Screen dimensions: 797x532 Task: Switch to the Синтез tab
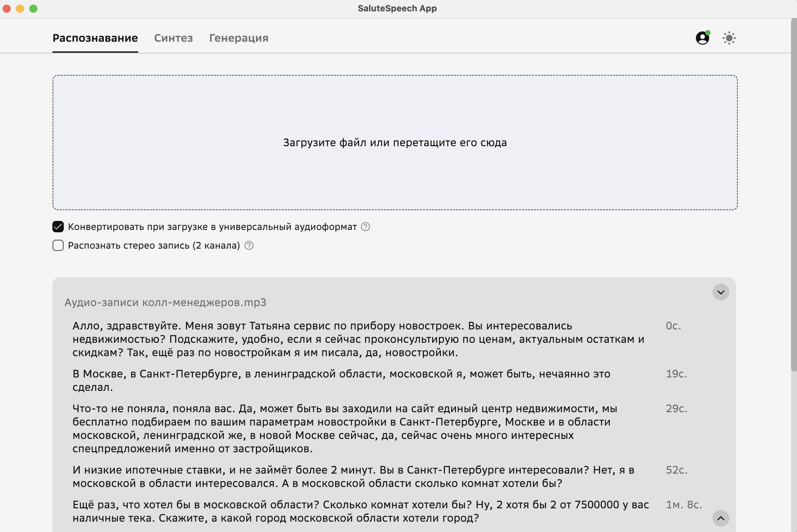pos(173,38)
